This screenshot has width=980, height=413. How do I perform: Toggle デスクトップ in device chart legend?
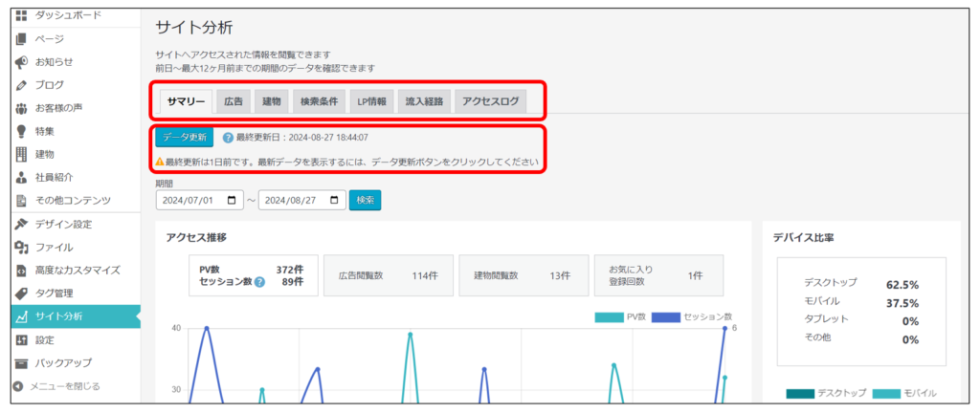point(826,394)
